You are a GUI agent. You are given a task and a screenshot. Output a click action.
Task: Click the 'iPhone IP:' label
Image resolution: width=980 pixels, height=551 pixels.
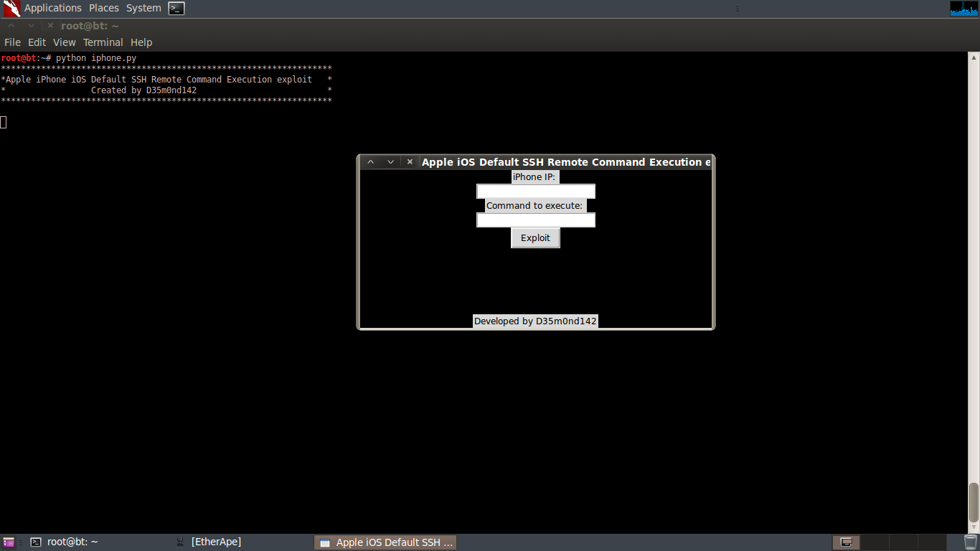(x=534, y=177)
